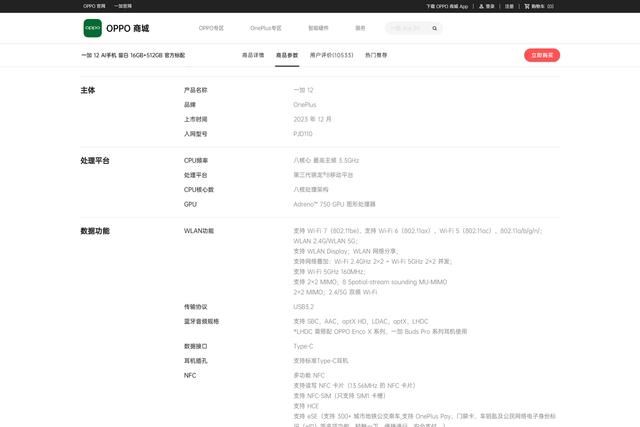Click the 蓝牙音频规格 label
The image size is (640, 427).
click(x=201, y=321)
